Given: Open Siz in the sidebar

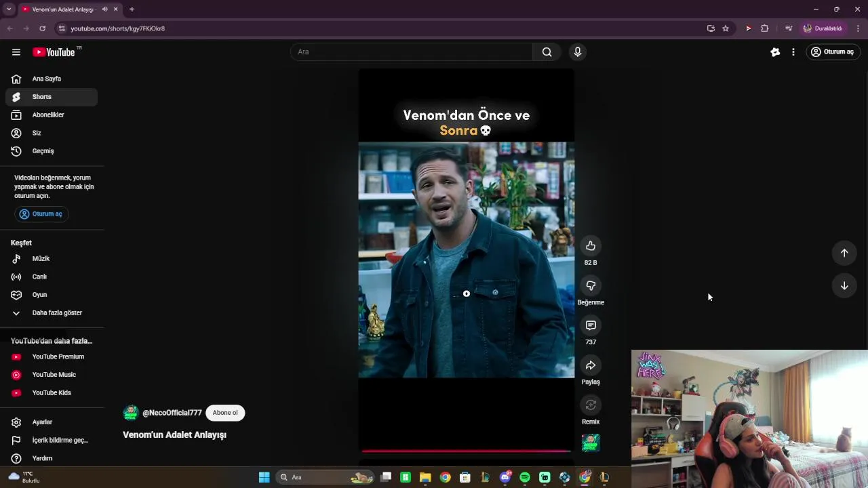Looking at the screenshot, I should pos(52,133).
